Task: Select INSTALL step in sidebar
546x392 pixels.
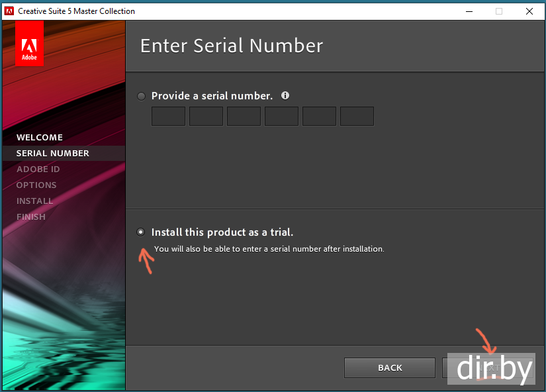Action: 35,201
